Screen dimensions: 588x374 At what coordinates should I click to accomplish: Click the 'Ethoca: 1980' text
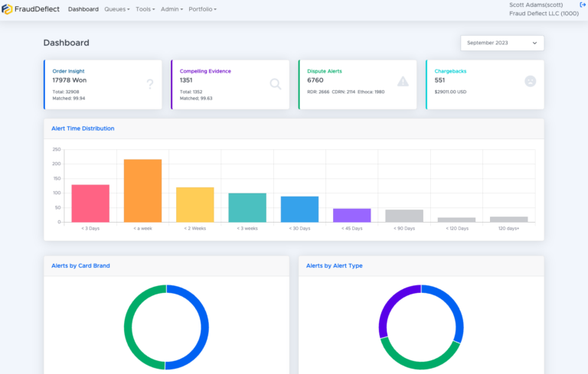point(371,92)
